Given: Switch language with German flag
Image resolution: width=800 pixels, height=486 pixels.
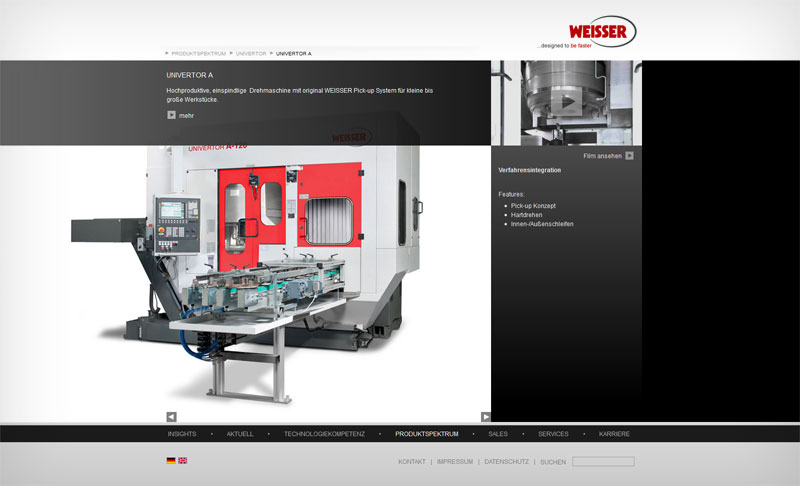Looking at the screenshot, I should [171, 461].
